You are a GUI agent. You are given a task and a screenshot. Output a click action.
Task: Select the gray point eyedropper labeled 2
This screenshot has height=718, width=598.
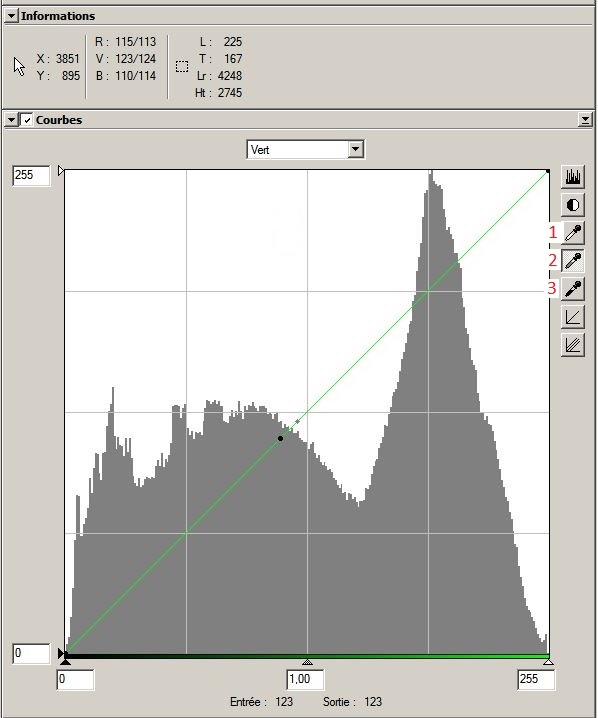573,261
